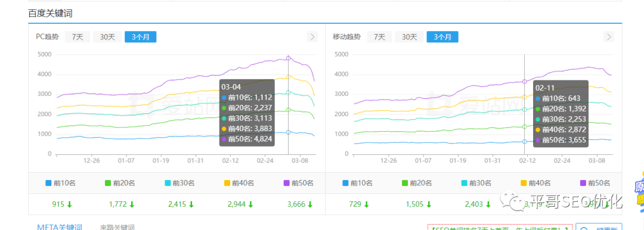Viewport: 644px width, 230px height.
Task: Switch 移动趋势 chart to 7天
Action: 379,37
